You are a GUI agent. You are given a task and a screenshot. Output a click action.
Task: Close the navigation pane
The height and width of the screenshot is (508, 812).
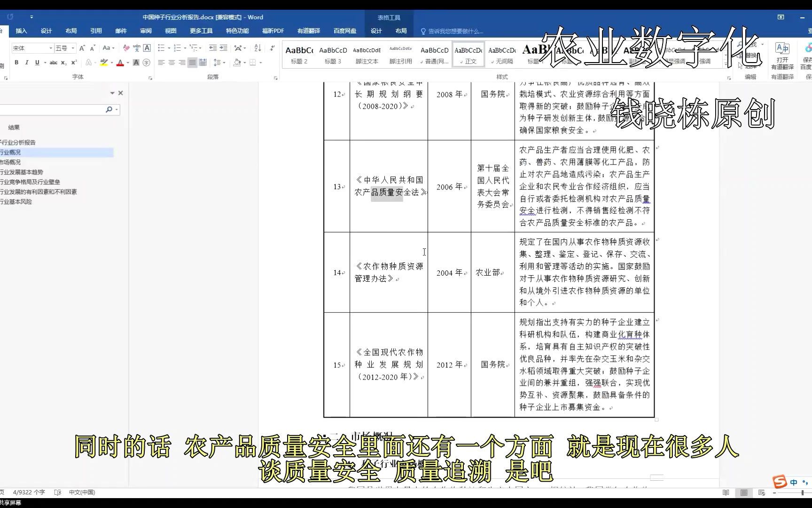pos(121,93)
